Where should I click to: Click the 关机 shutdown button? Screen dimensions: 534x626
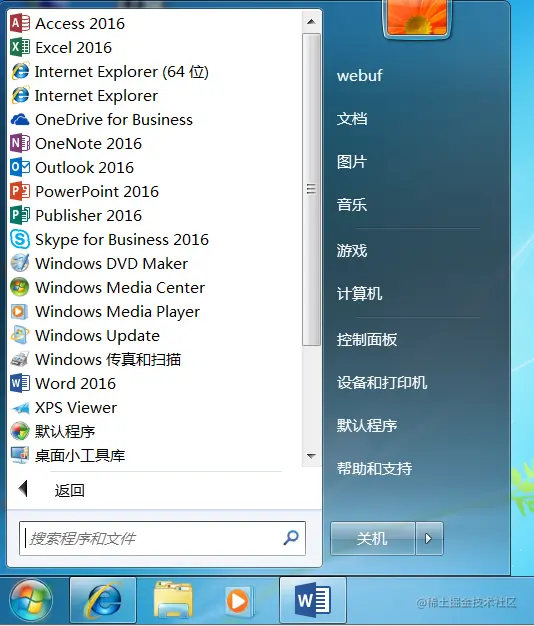pos(373,538)
